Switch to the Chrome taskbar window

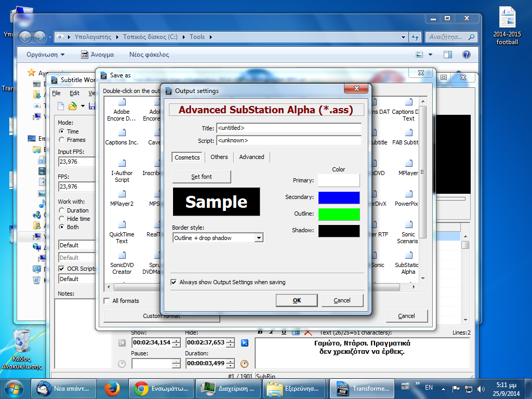(161, 389)
